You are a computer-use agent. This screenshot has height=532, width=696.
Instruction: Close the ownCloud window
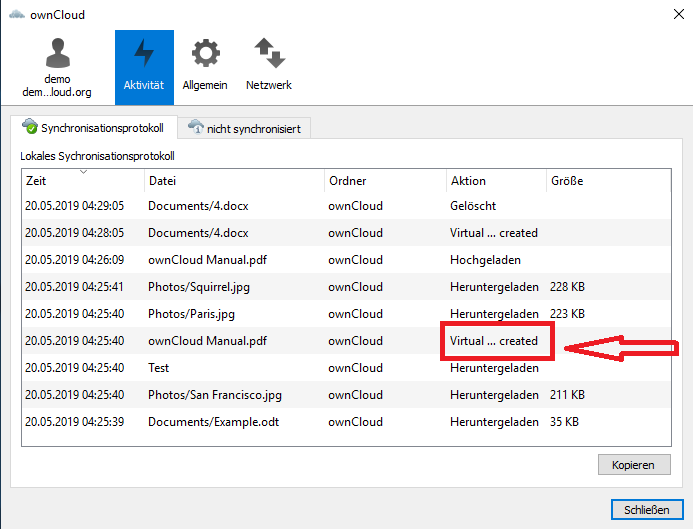pyautogui.click(x=679, y=14)
